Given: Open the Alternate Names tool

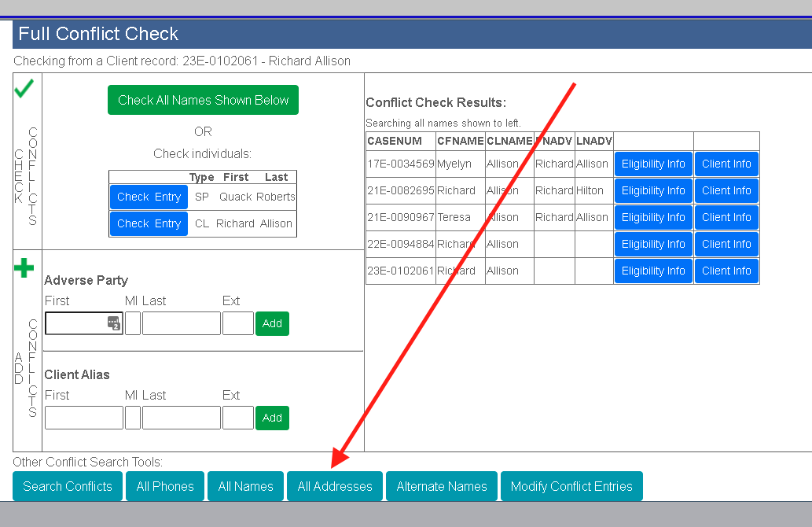Looking at the screenshot, I should tap(442, 486).
